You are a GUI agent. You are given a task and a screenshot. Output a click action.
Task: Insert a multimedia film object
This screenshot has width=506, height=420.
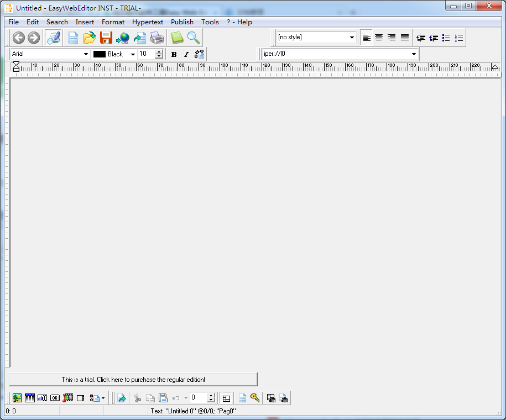(x=68, y=398)
